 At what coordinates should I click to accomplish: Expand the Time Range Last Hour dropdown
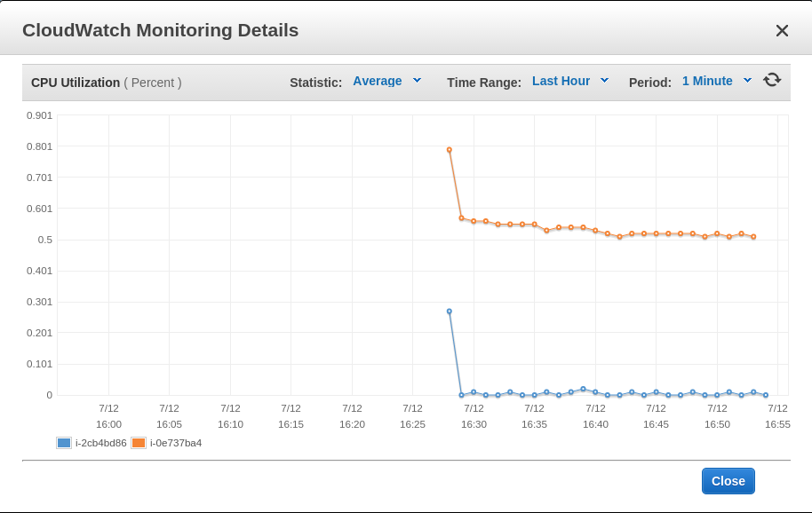click(570, 81)
